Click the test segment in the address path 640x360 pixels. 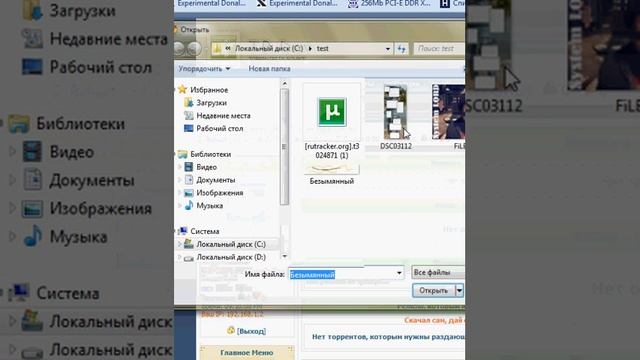[322, 49]
